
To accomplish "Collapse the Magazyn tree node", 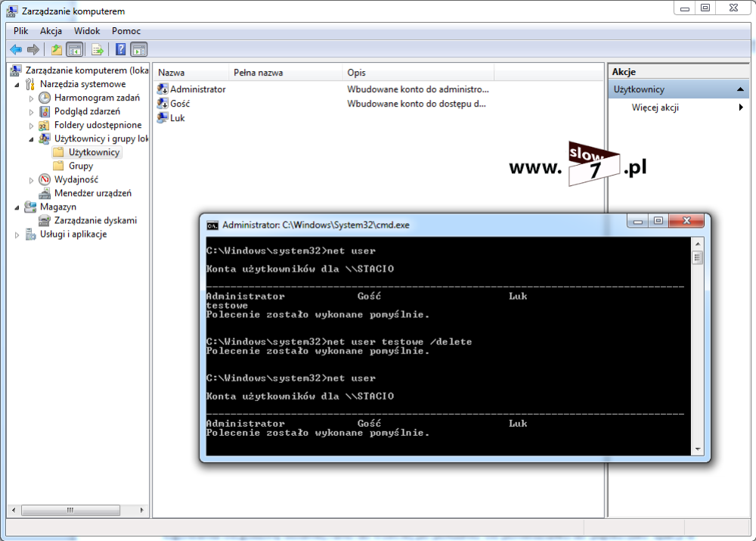I will coord(17,207).
